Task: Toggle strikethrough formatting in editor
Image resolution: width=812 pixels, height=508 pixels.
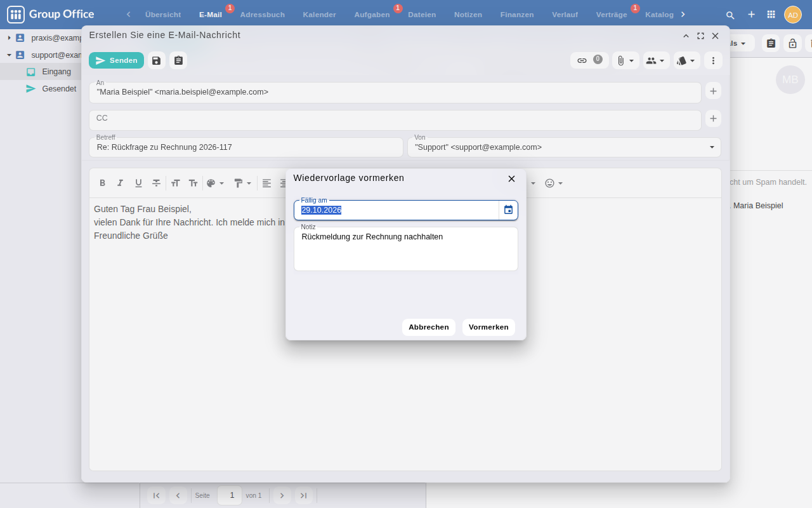Action: [156, 183]
